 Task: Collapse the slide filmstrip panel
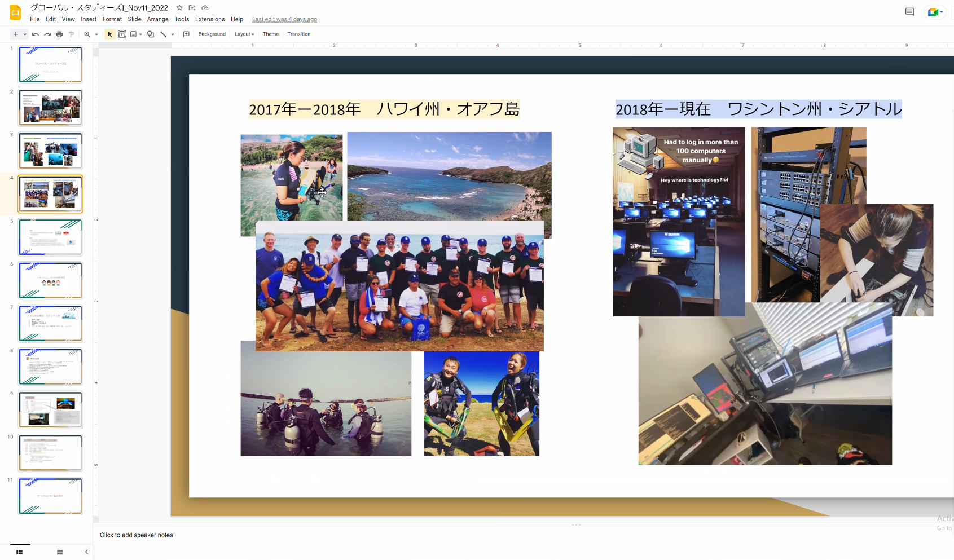(86, 552)
